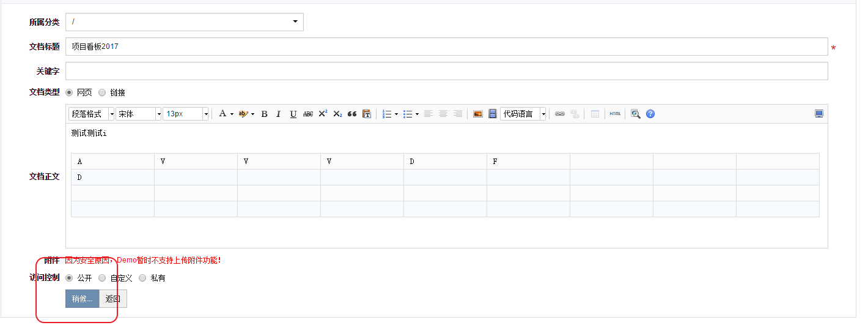
Task: Open the editor help icon
Action: 650,114
